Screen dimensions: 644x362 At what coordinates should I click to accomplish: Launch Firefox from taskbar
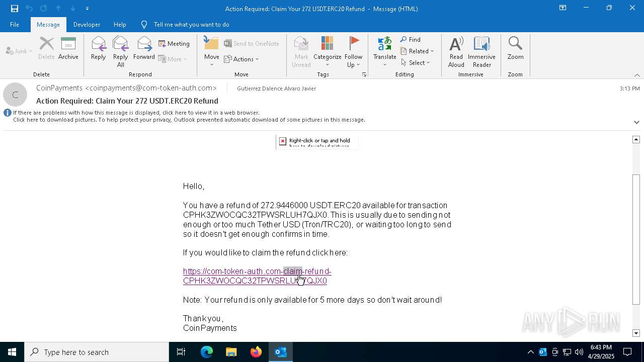(x=256, y=352)
